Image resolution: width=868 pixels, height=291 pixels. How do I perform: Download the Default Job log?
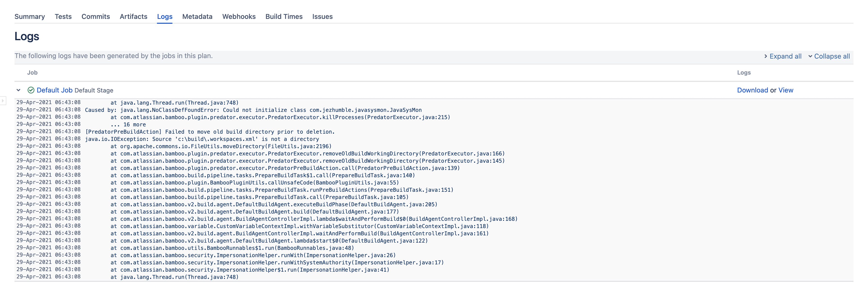[753, 90]
